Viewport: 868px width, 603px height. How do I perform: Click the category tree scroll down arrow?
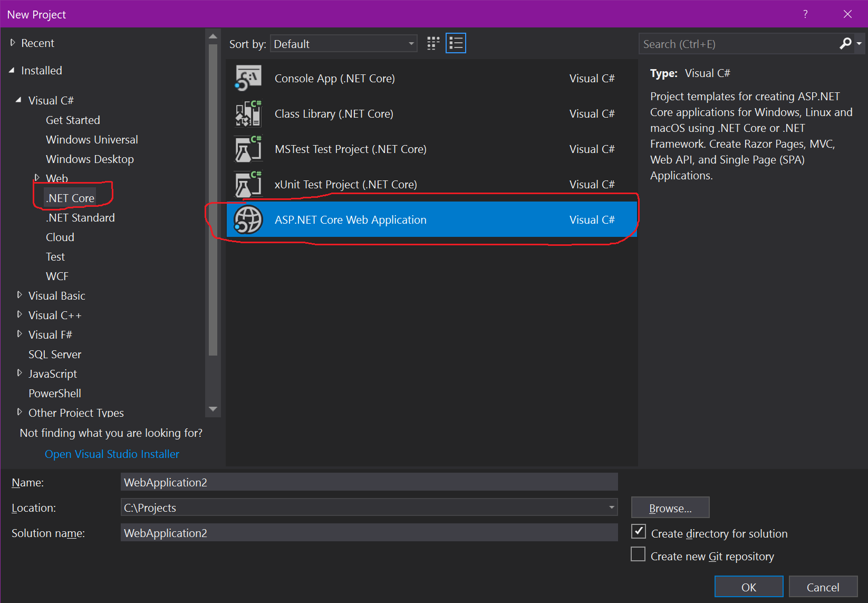[213, 409]
